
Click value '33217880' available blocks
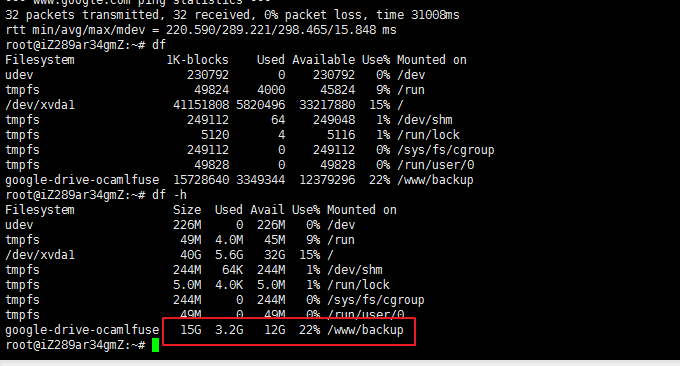(x=327, y=105)
